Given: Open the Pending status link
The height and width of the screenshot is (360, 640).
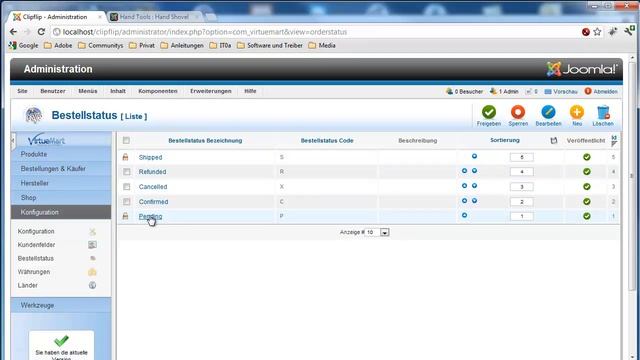Looking at the screenshot, I should tap(150, 216).
